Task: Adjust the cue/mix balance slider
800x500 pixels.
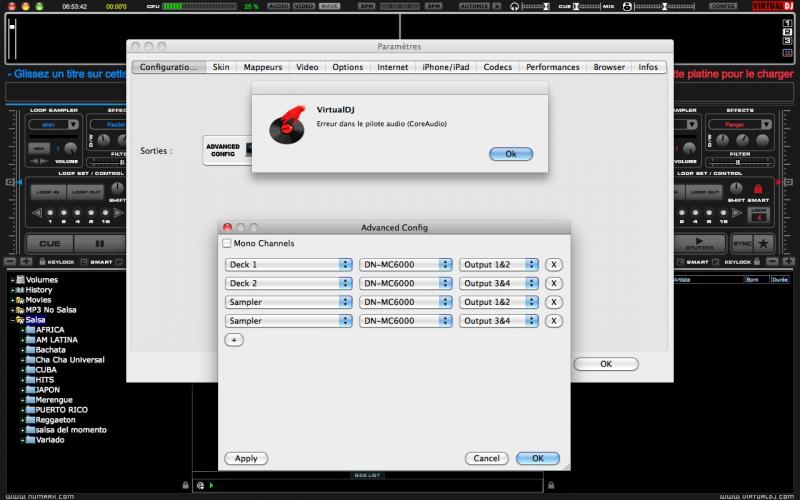Action: click(587, 6)
